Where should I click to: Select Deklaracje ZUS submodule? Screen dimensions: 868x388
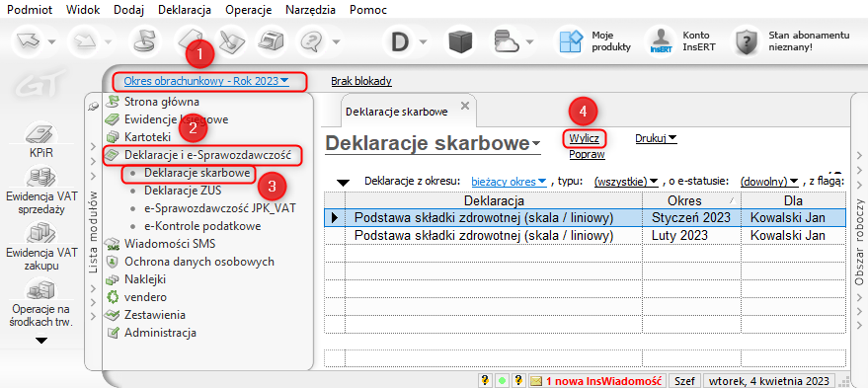point(183,191)
